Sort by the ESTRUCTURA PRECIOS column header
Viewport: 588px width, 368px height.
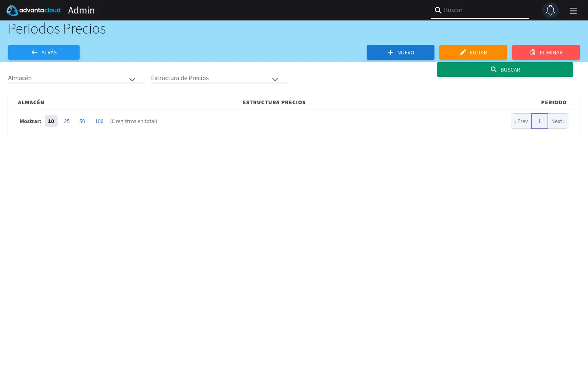coord(274,102)
